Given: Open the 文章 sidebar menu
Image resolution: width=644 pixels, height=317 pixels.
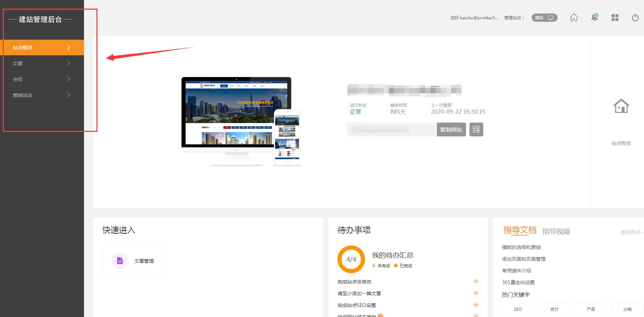Looking at the screenshot, I should click(42, 63).
